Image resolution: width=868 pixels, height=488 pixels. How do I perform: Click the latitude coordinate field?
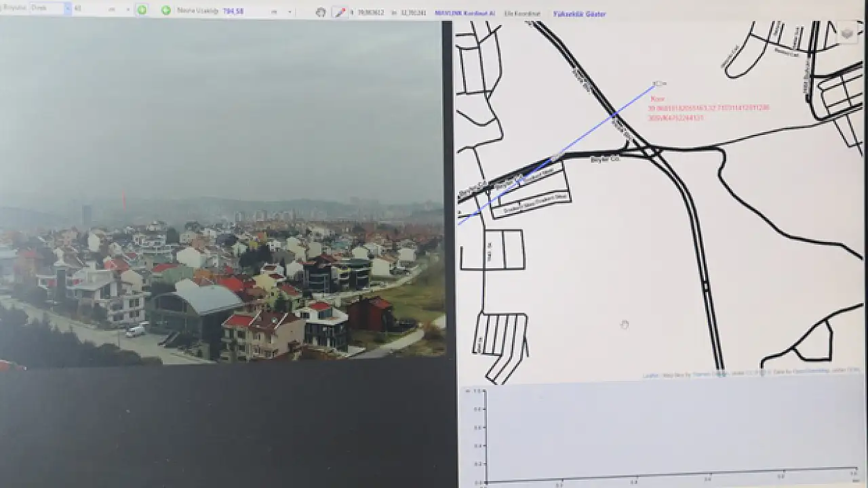tap(372, 13)
